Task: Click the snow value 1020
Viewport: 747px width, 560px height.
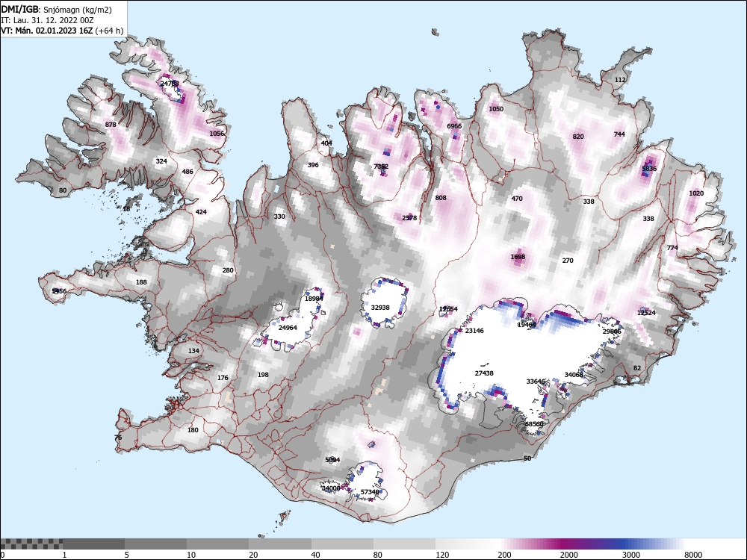Action: coord(696,193)
